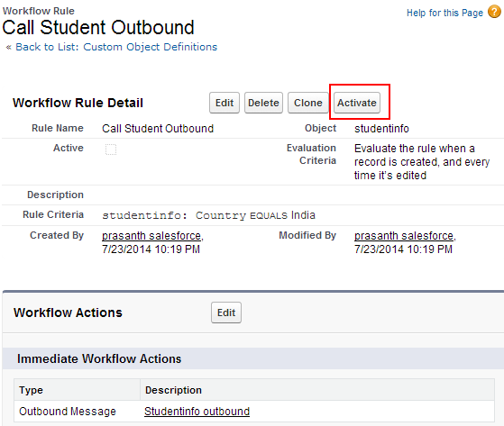Viewport: 504px width, 426px height.
Task: Click Edit in Workflow Rule Detail
Action: [x=225, y=103]
